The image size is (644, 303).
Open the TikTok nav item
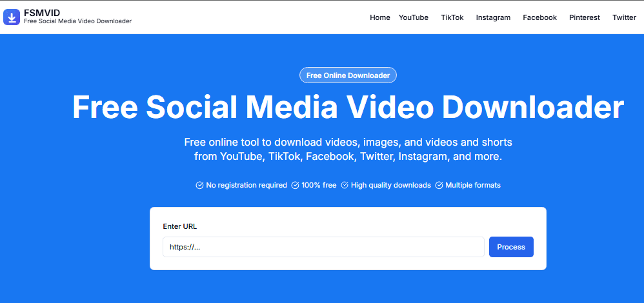452,17
